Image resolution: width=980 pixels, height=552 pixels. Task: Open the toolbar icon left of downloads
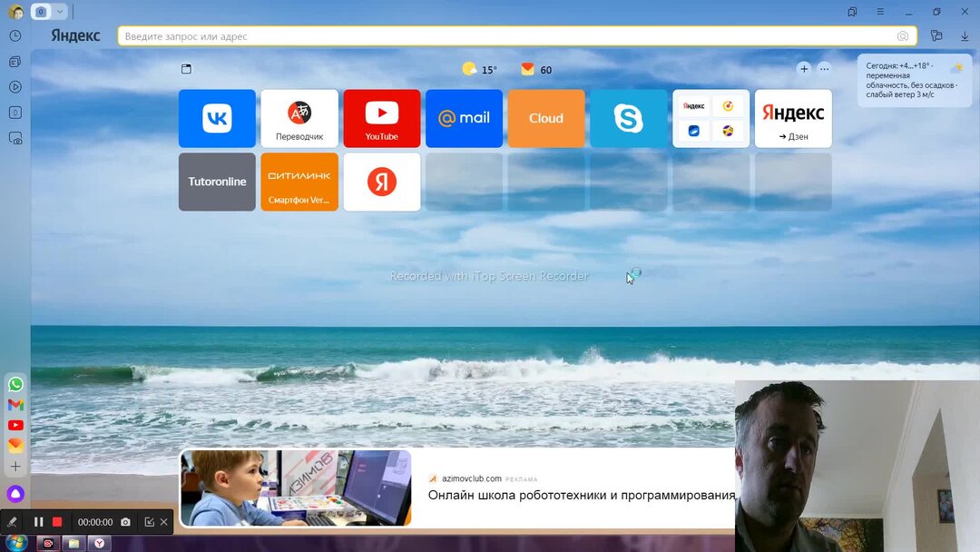point(936,36)
